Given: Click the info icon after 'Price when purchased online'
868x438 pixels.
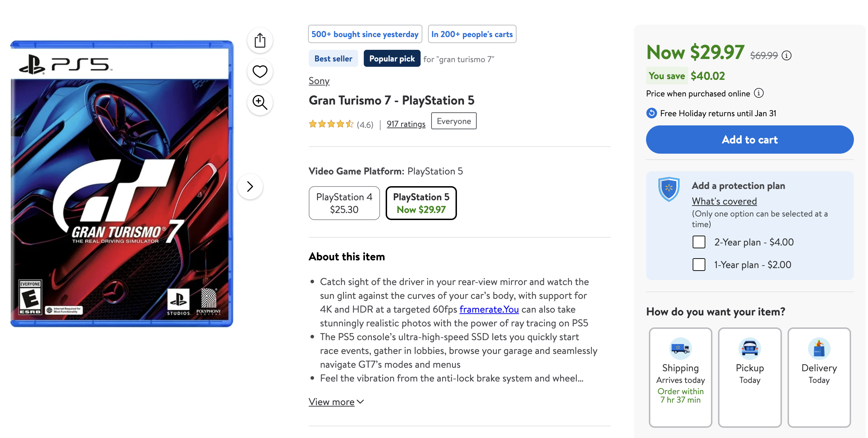Looking at the screenshot, I should [759, 93].
